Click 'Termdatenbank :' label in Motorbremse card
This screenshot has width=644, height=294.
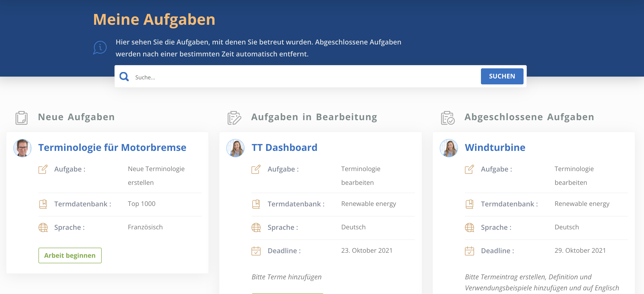[83, 204]
